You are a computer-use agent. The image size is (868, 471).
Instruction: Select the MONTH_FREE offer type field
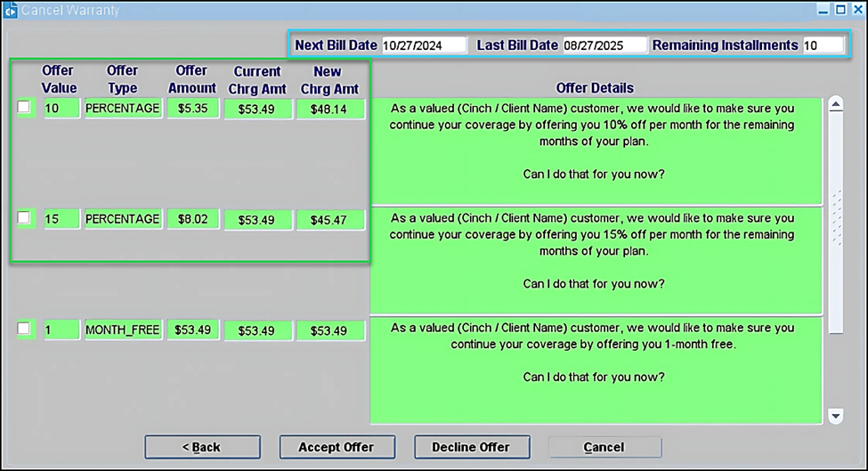pyautogui.click(x=123, y=329)
